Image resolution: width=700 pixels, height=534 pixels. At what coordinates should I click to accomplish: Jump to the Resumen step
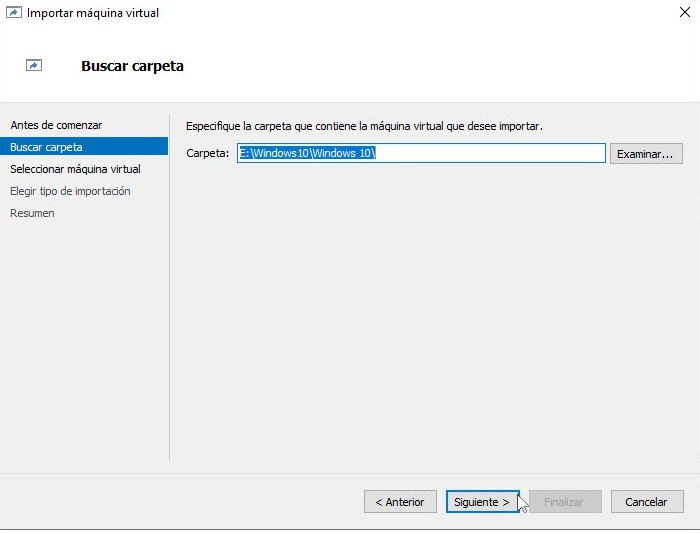(x=32, y=213)
